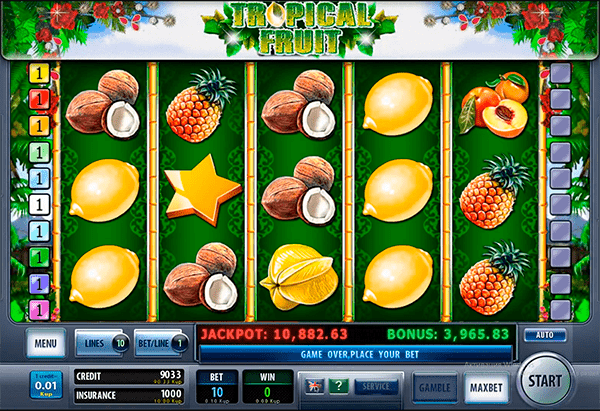Image resolution: width=600 pixels, height=411 pixels.
Task: Click the peach symbol on reel five
Action: pos(495,104)
